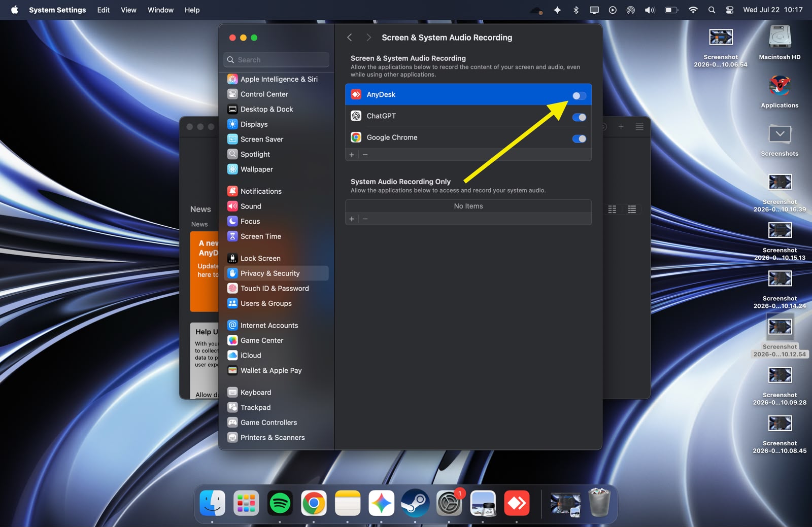Select Macintosh HD desktop icon
812x527 pixels.
pyautogui.click(x=780, y=43)
